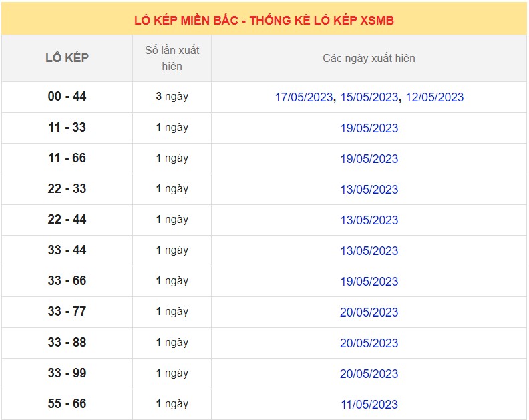Image resolution: width=529 pixels, height=420 pixels.
Task: Click 13/05/2023 in the 22 - 33 row
Action: pyautogui.click(x=369, y=190)
